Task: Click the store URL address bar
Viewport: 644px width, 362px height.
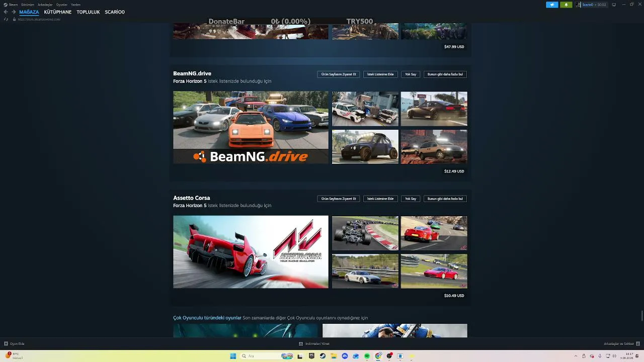Action: coord(39,19)
